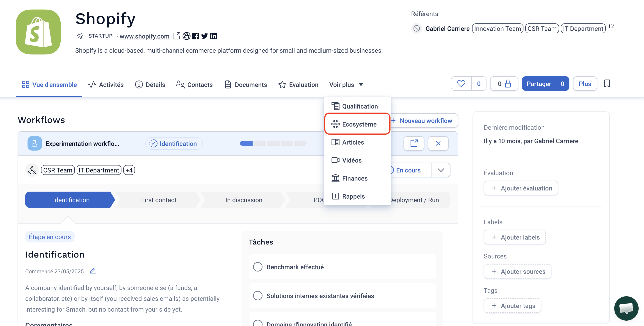Show the +2 additional référents

click(611, 26)
